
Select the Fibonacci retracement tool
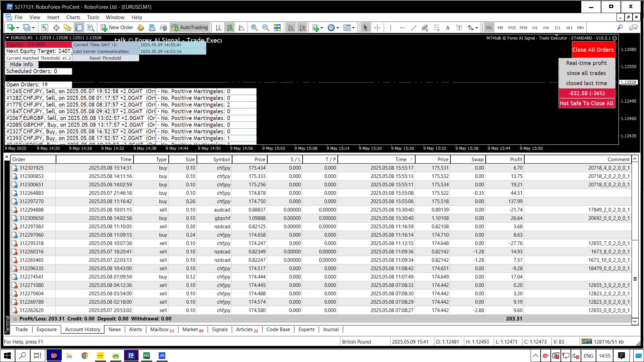pyautogui.click(x=436, y=28)
